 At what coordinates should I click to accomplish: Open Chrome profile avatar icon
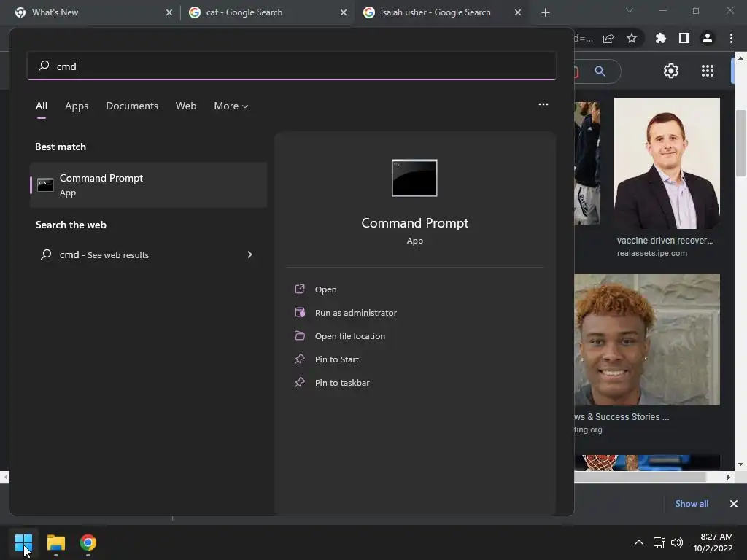[x=708, y=38]
